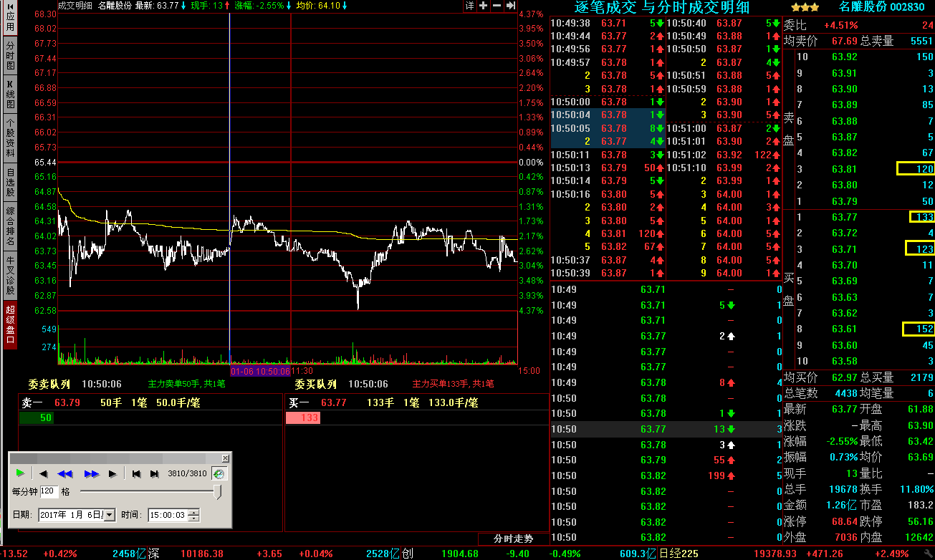This screenshot has height=560, width=935.
Task: Step back one frame with black left arrow
Action: [44, 473]
